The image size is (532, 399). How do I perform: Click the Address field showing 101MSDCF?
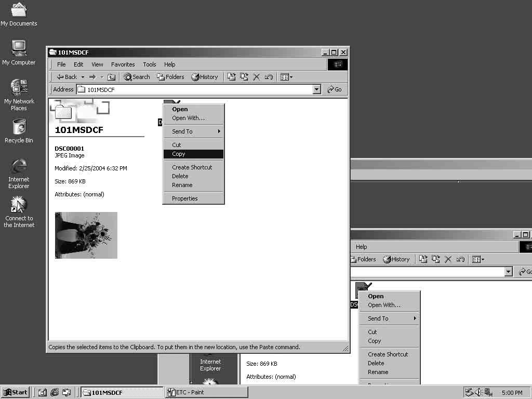[x=195, y=89]
